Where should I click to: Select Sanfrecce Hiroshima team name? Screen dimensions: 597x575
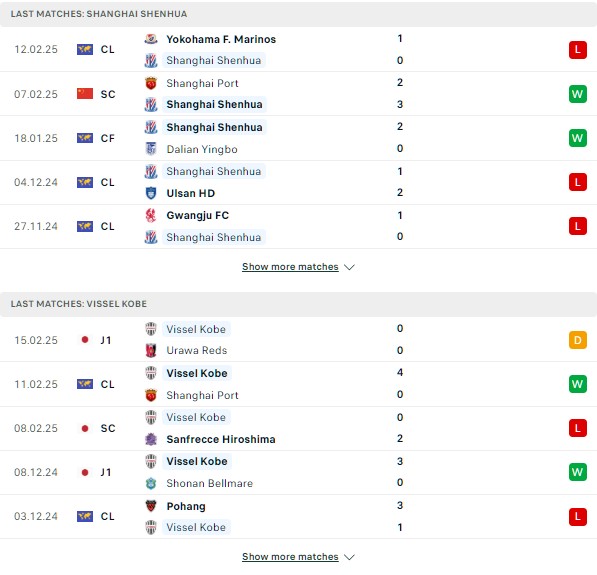pyautogui.click(x=221, y=439)
